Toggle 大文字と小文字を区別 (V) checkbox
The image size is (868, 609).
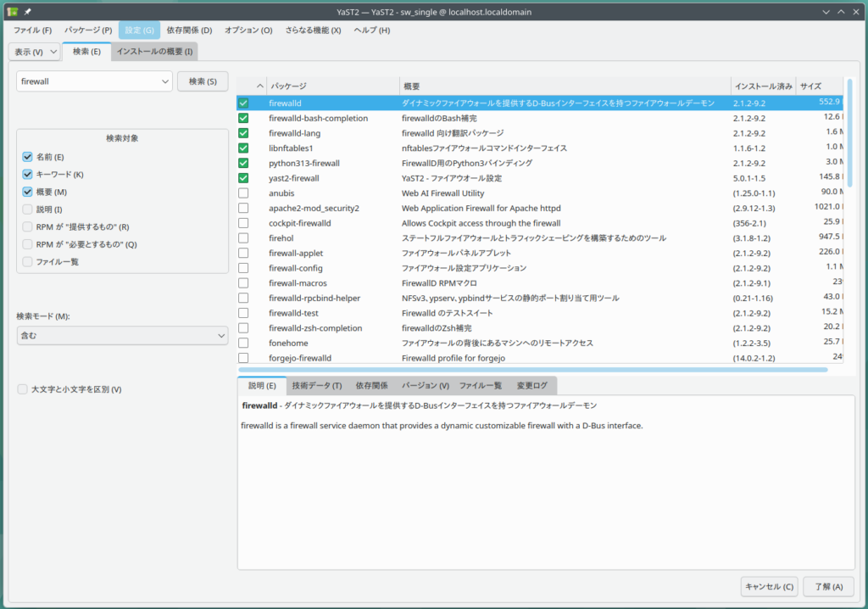pos(23,389)
